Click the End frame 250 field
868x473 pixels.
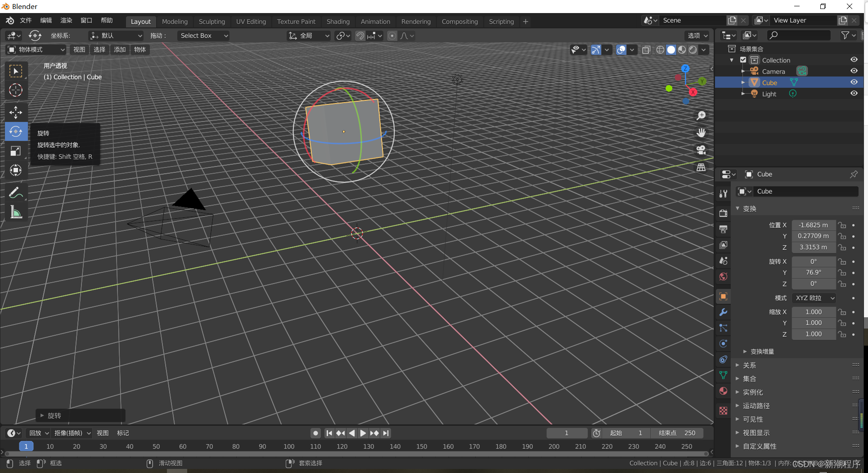pyautogui.click(x=677, y=433)
